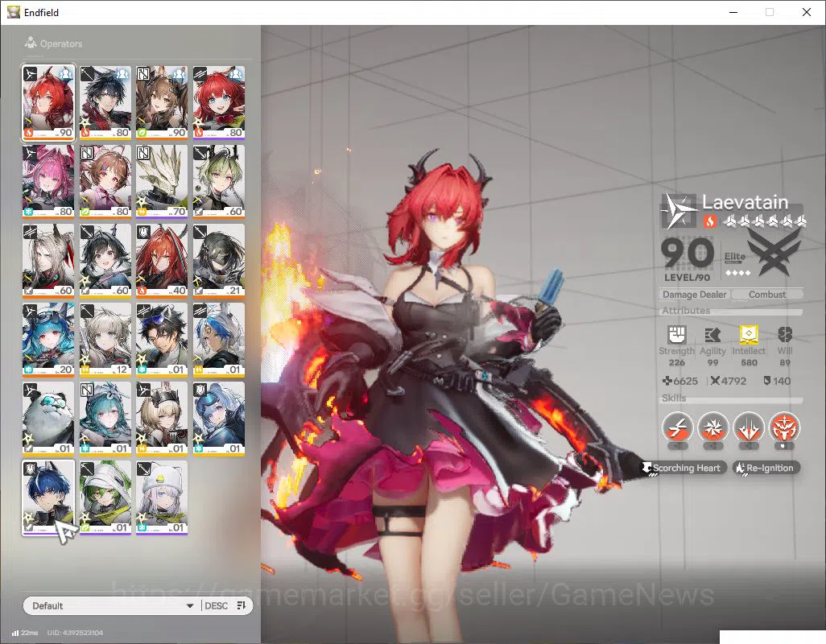
Task: Click the Agility attribute icon
Action: click(x=712, y=334)
